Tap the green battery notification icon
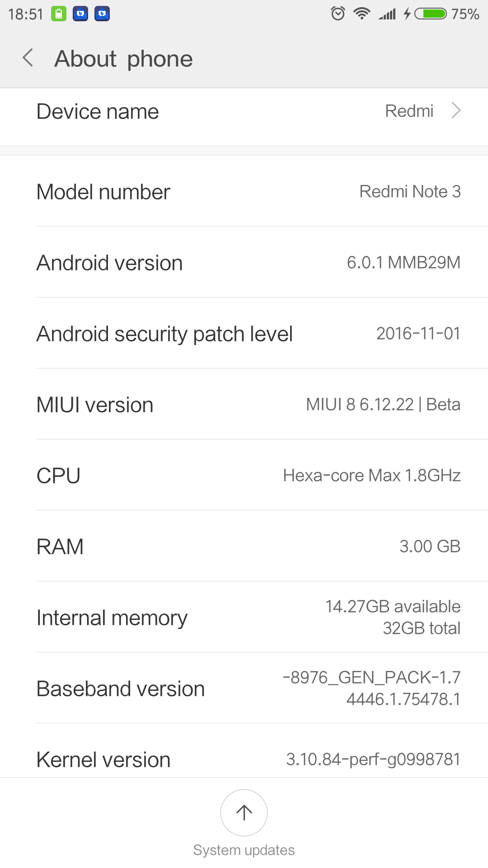 pyautogui.click(x=58, y=14)
